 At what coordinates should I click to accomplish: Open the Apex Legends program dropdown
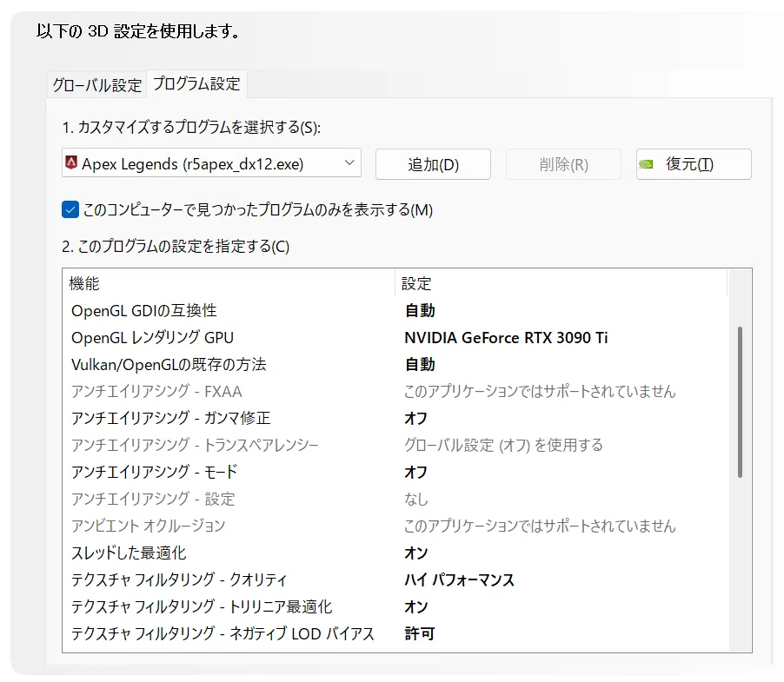211,163
